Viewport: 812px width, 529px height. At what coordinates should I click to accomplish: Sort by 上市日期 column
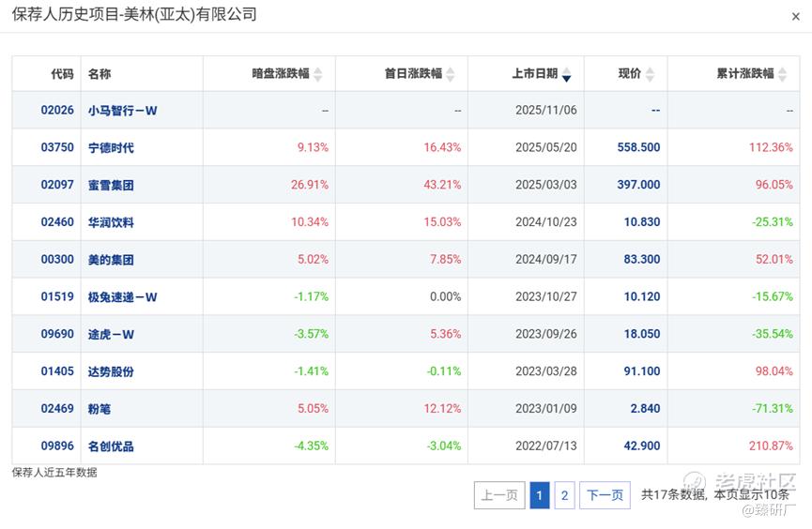tap(567, 74)
